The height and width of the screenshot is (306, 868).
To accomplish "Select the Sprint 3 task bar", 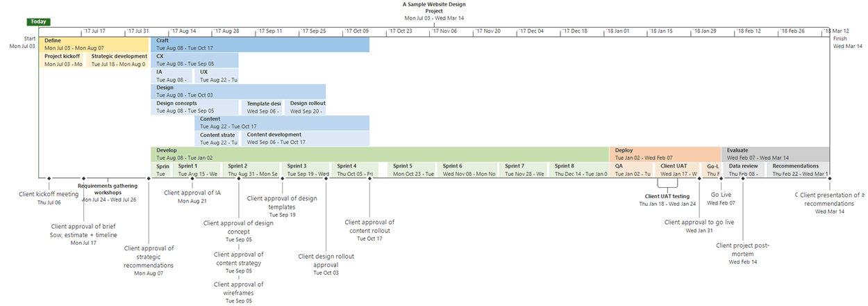I will click(x=304, y=170).
